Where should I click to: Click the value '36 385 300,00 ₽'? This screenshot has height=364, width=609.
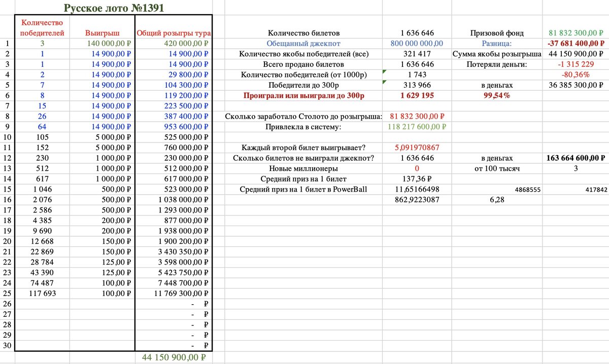576,85
